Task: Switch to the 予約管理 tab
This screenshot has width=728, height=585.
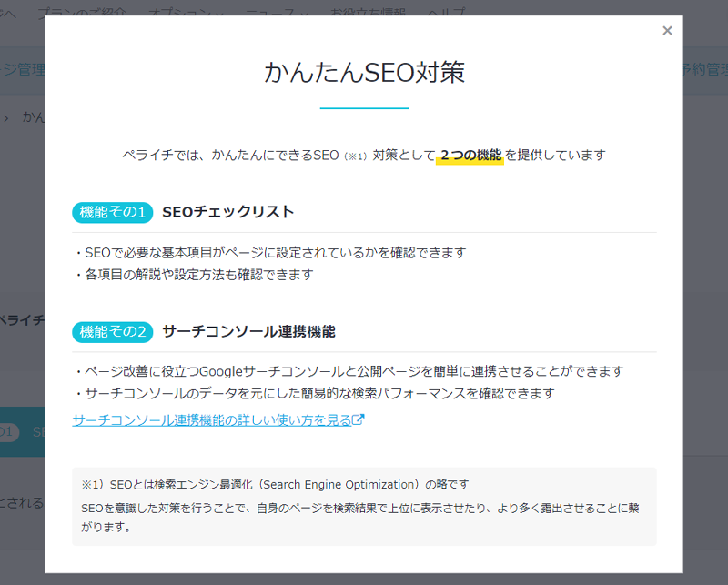Action: tap(704, 70)
